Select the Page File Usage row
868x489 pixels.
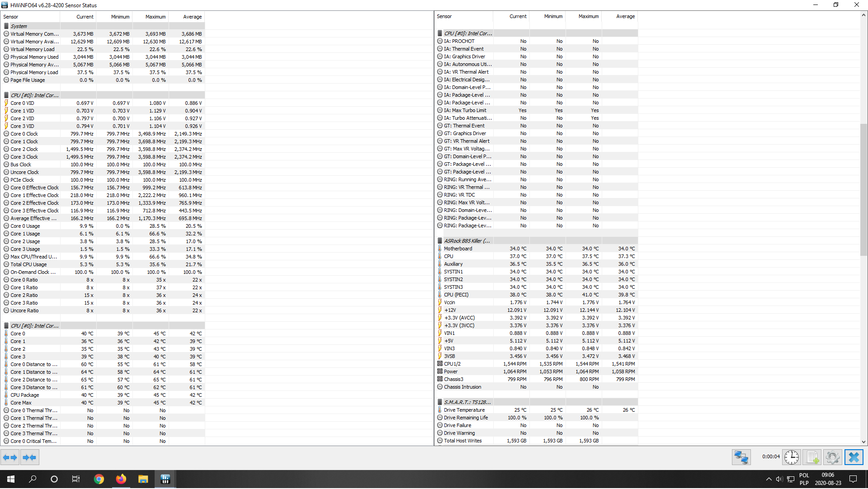click(x=103, y=80)
